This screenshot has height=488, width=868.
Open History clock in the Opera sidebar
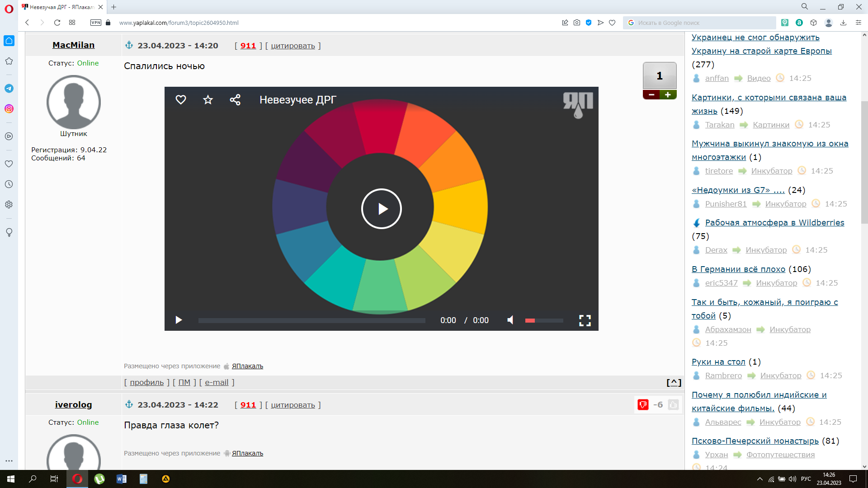pyautogui.click(x=9, y=184)
